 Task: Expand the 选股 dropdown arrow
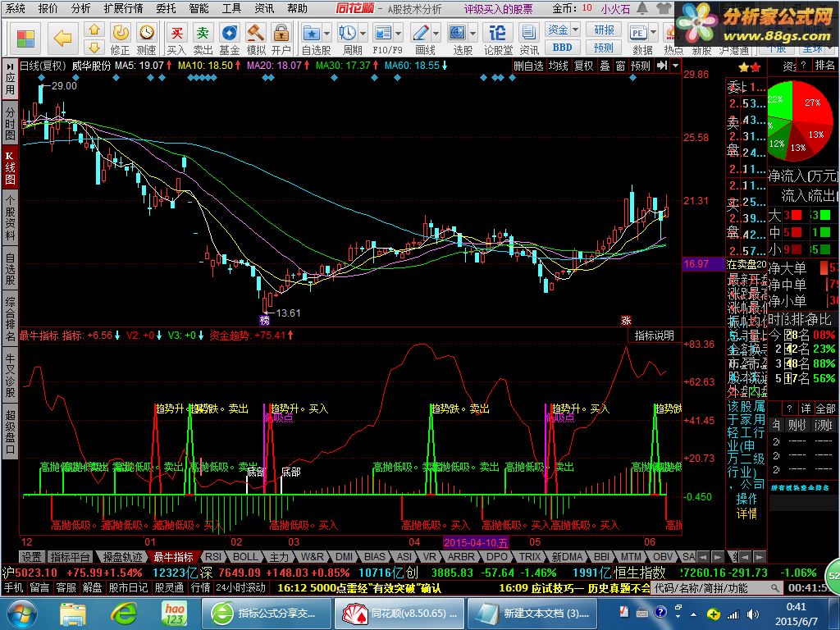coord(473,34)
